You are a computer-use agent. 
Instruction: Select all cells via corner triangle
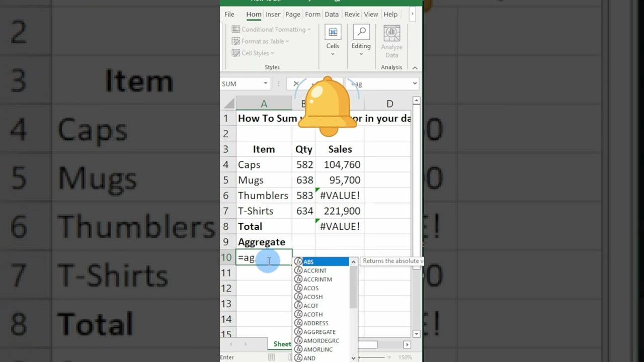[229, 104]
